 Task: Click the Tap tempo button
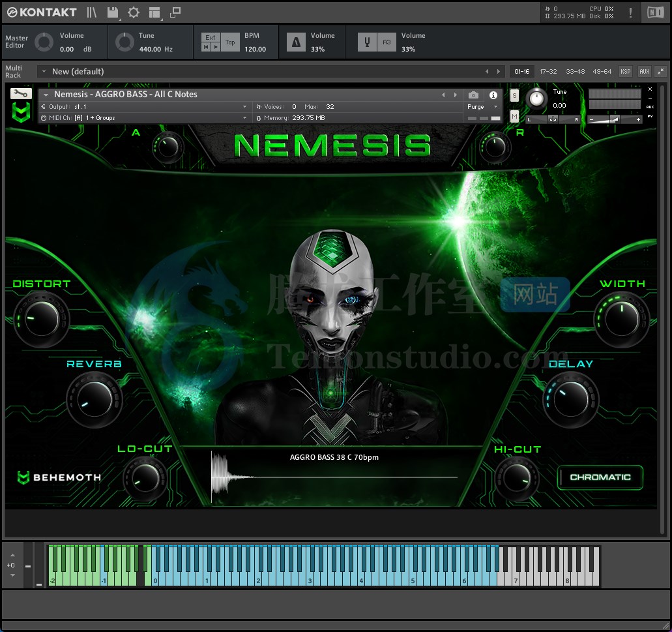coord(230,42)
